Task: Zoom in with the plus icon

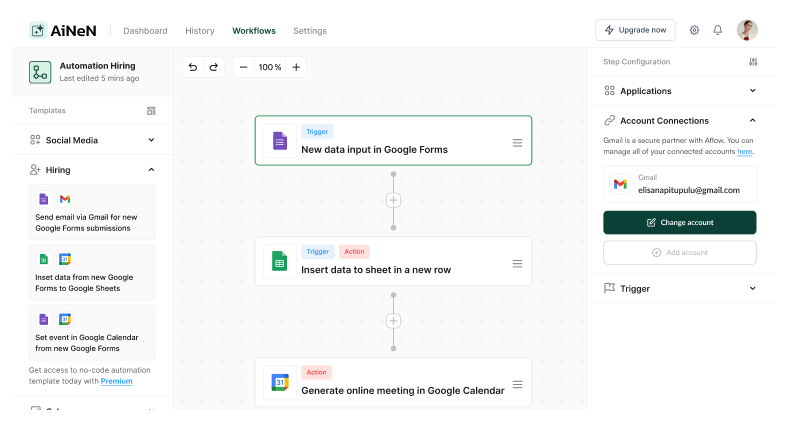Action: (x=295, y=67)
